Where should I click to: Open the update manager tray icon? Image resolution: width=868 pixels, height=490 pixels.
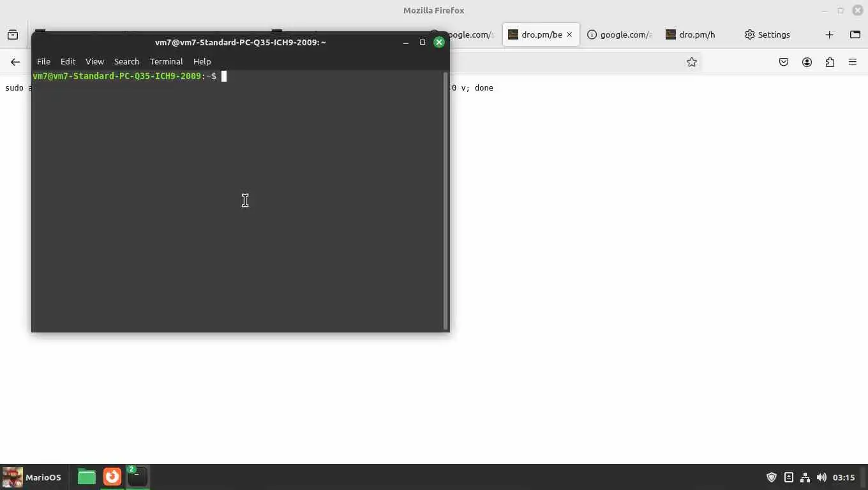(x=789, y=477)
